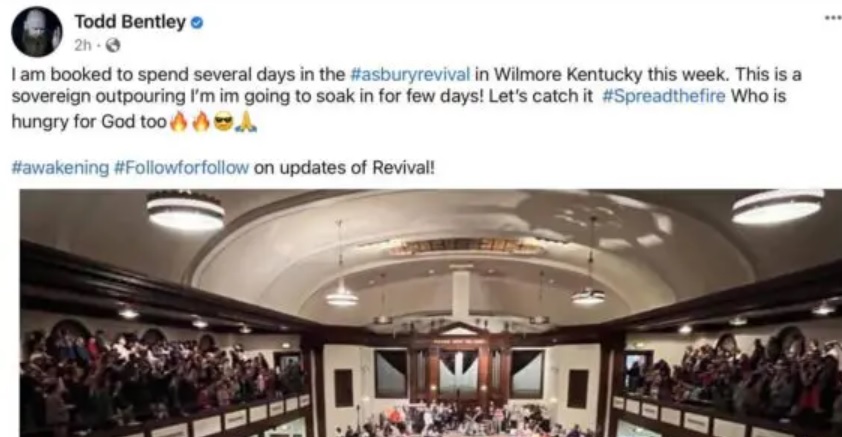Click the public globe privacy icon
The height and width of the screenshot is (437, 842).
click(113, 46)
